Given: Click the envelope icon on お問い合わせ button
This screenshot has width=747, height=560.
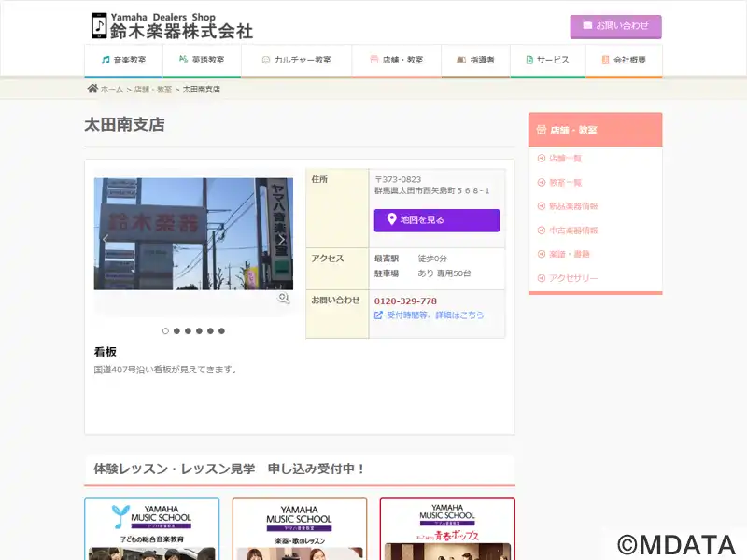Looking at the screenshot, I should (587, 26).
